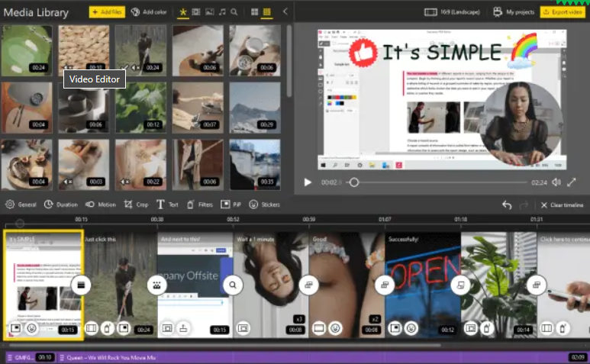Filter library by video clips icon

pyautogui.click(x=196, y=12)
